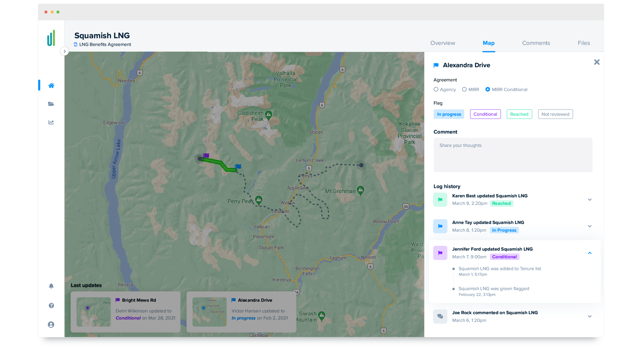Pick the green Reached flag chip
The width and height of the screenshot is (644, 347).
(x=519, y=114)
